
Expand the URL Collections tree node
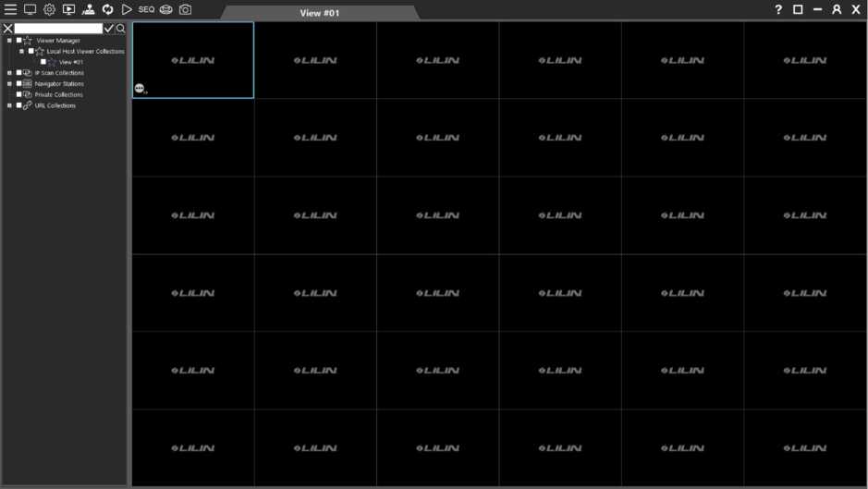click(9, 105)
